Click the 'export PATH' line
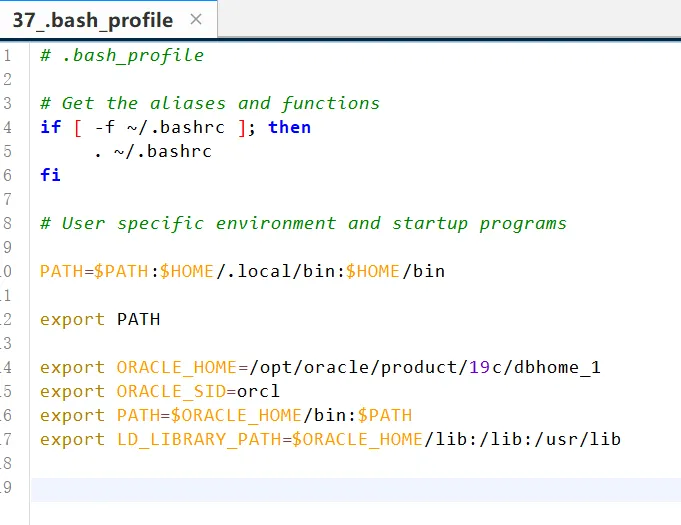Screen dimensions: 681x525 (x=100, y=320)
